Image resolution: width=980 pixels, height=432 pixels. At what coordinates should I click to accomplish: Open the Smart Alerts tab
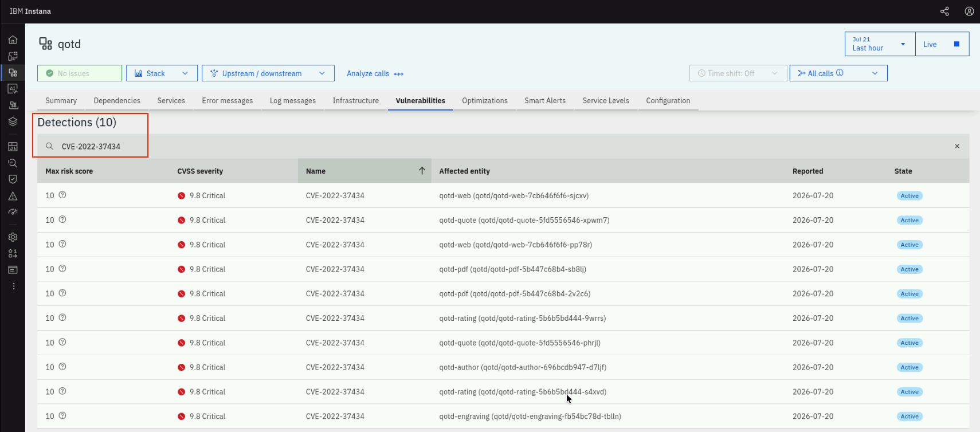[x=545, y=101]
